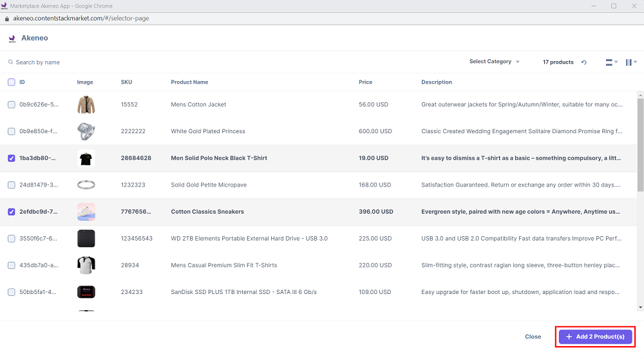Click ID 3550f6c7-6... cell

pyautogui.click(x=38, y=239)
